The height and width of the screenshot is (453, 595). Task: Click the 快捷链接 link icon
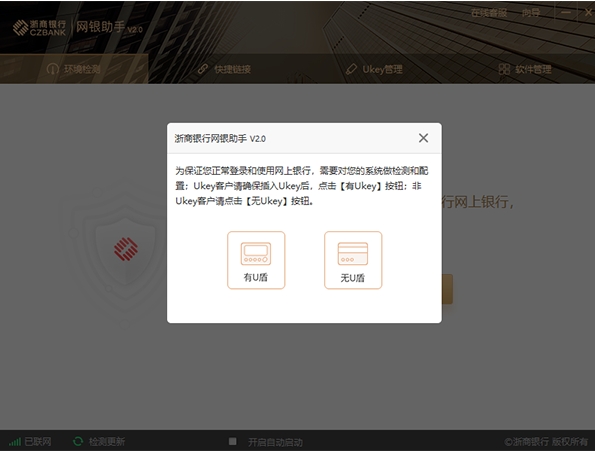(203, 69)
